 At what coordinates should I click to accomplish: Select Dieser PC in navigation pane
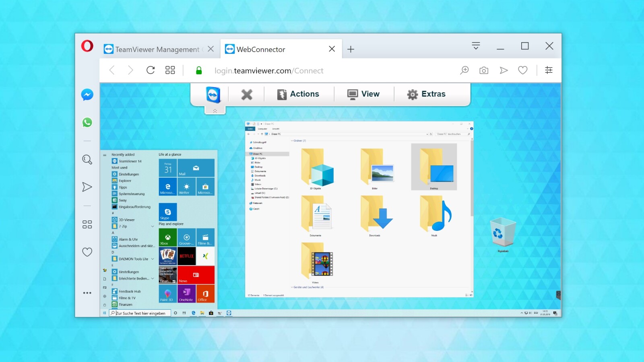point(267,154)
